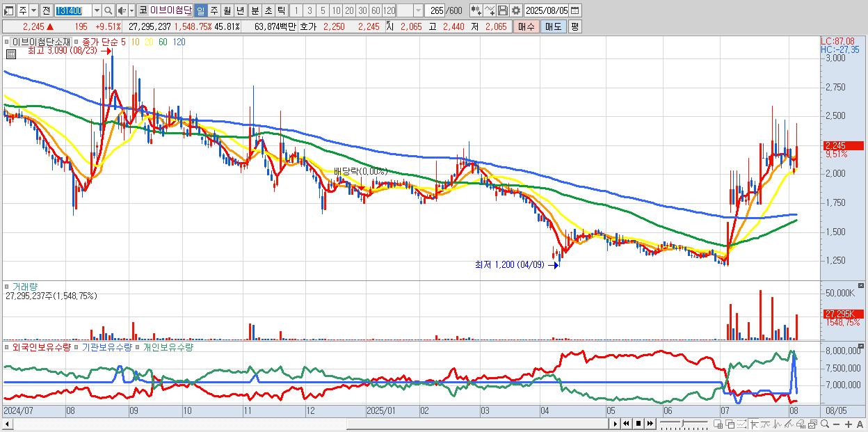Select second '초' chart period
868x432 pixels.
click(x=268, y=11)
